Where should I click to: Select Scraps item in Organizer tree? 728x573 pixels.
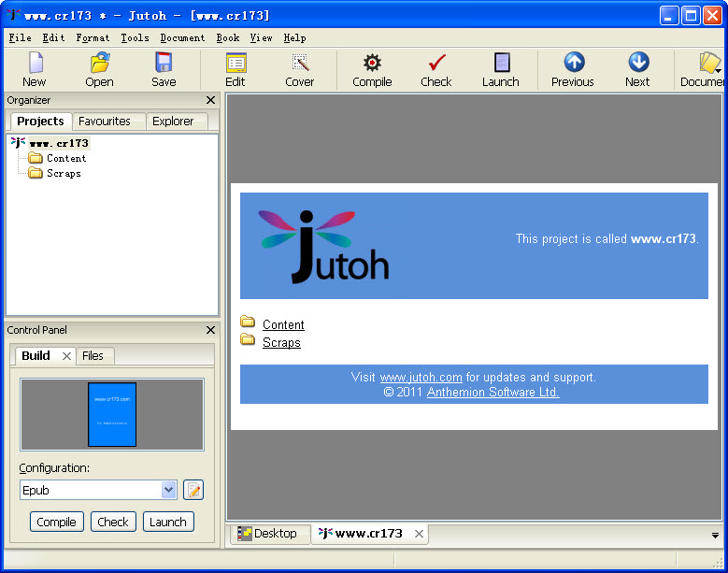tap(64, 173)
